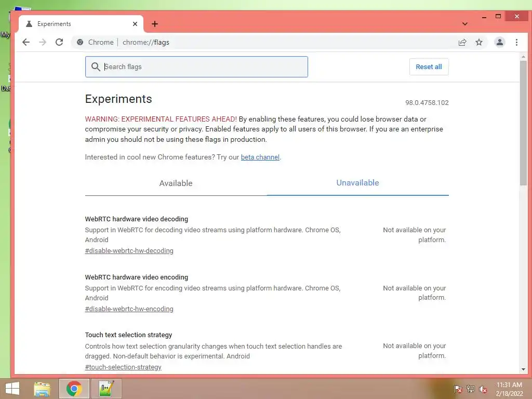The image size is (532, 399).
Task: Click the flask icon on Experiments tab
Action: [29, 24]
